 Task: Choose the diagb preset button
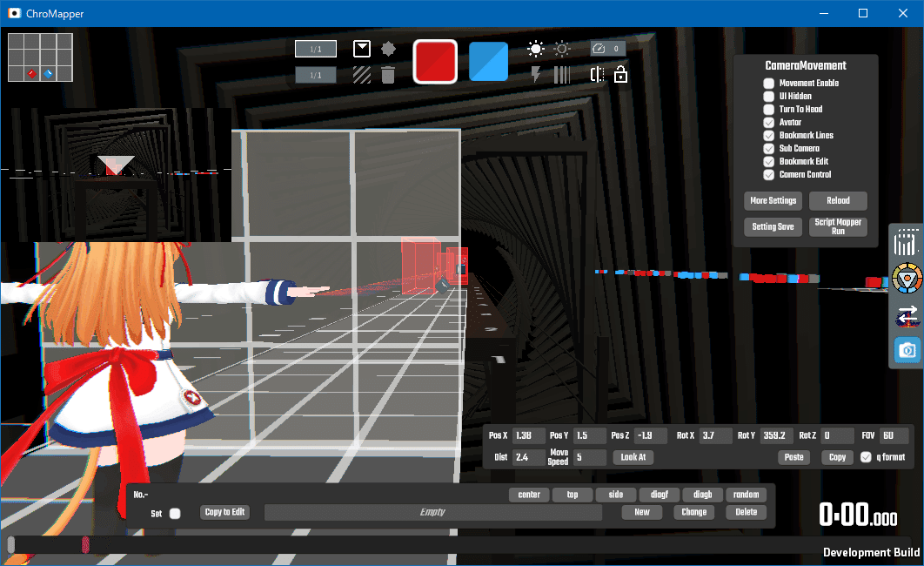(702, 495)
